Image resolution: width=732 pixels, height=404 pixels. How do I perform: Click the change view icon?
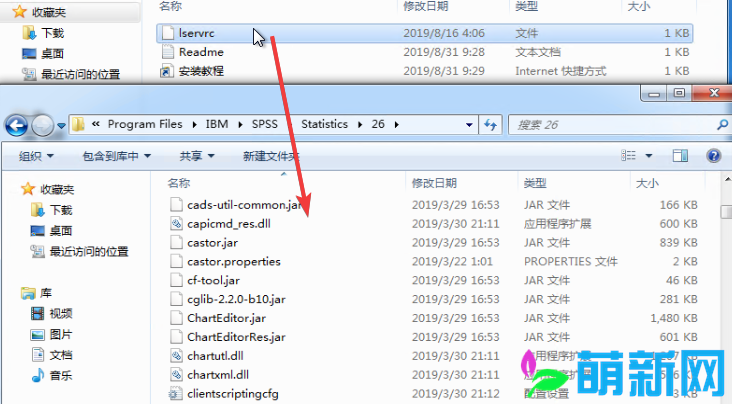[x=628, y=156]
